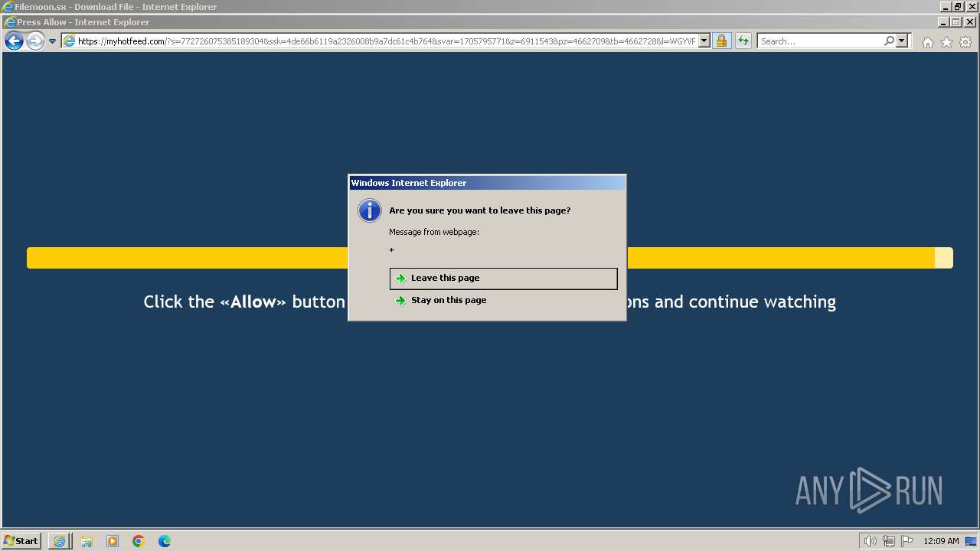Image resolution: width=980 pixels, height=551 pixels.
Task: Open File Explorer from the taskbar
Action: (87, 541)
